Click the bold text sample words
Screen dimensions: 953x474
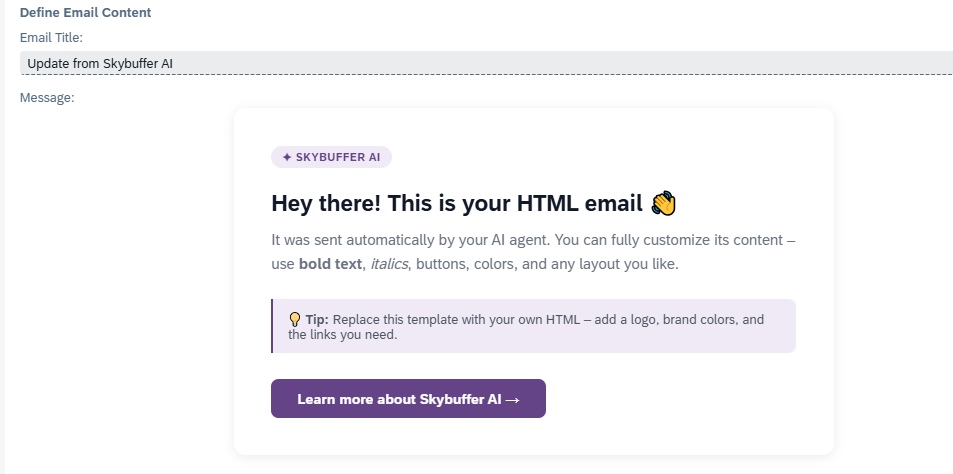(x=330, y=264)
